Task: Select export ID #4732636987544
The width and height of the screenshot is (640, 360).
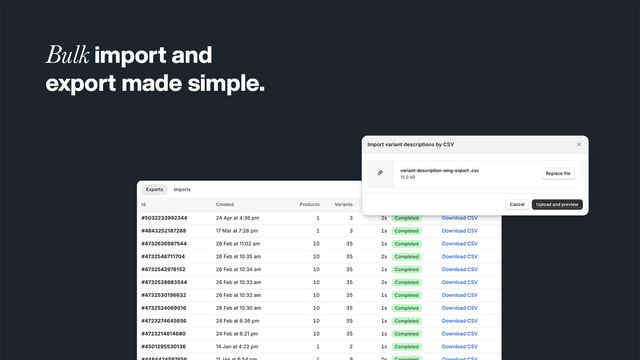Action: [164, 244]
